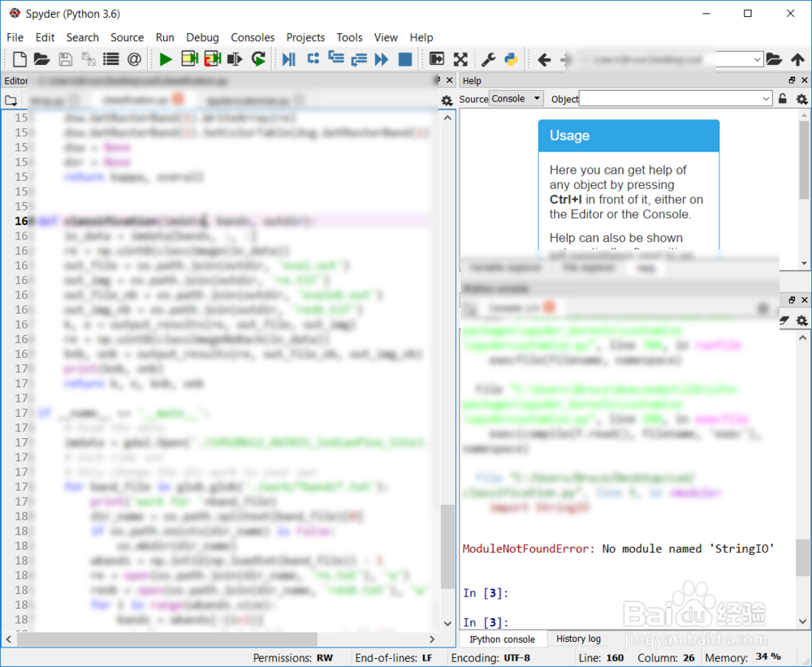Click the editor horizontal scrollbar thumb
This screenshot has height=667, width=812.
tap(167, 639)
